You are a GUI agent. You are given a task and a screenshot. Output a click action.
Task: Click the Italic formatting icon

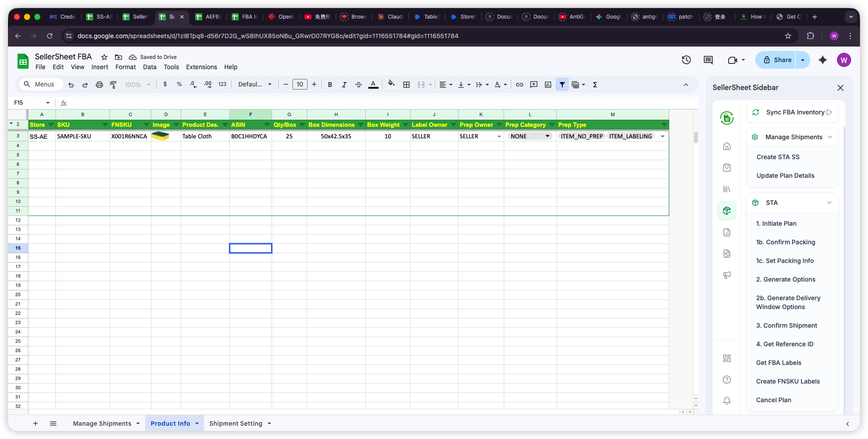344,85
